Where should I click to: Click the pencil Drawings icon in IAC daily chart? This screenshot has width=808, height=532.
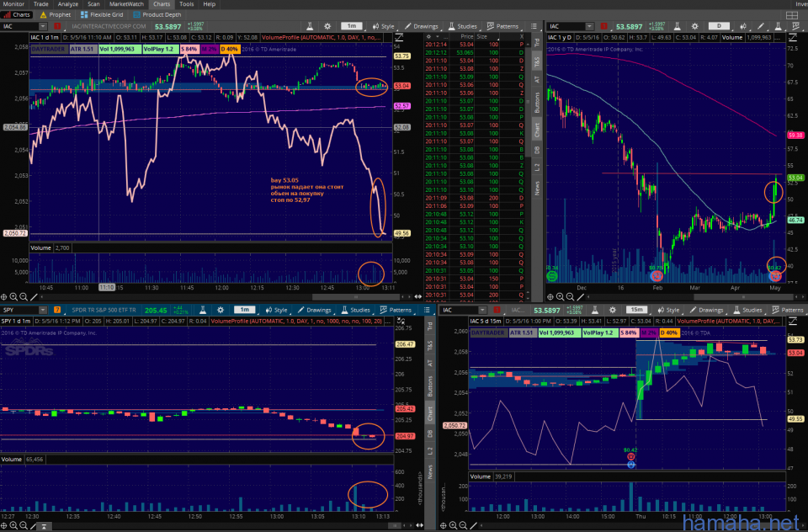[x=761, y=26]
